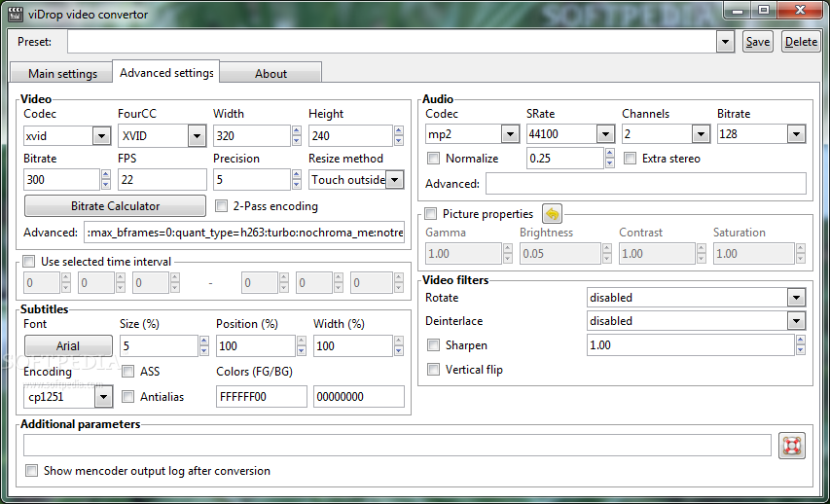The width and height of the screenshot is (830, 504).
Task: Click the Normalize value 0.25 spinner
Action: [x=610, y=159]
